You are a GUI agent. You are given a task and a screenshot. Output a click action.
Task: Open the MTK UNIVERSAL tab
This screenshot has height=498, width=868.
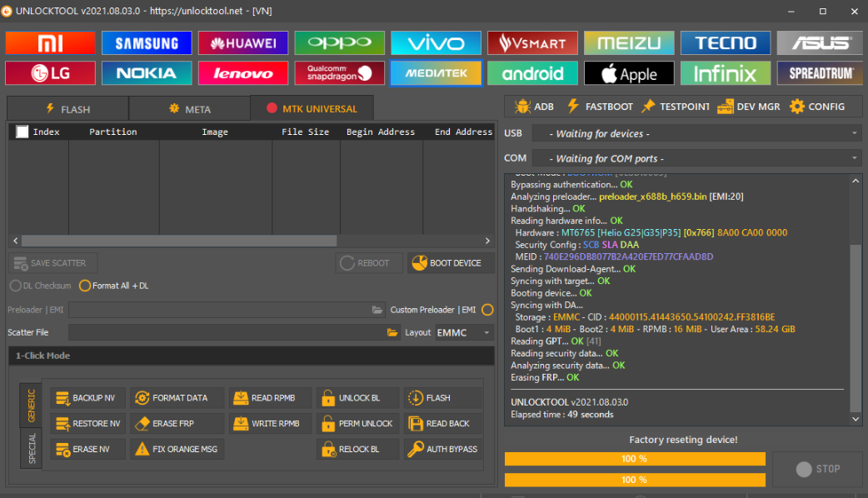click(312, 108)
